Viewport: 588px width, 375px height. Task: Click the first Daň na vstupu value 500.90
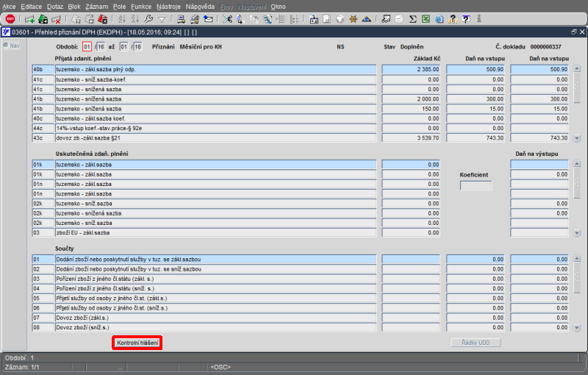(476, 69)
